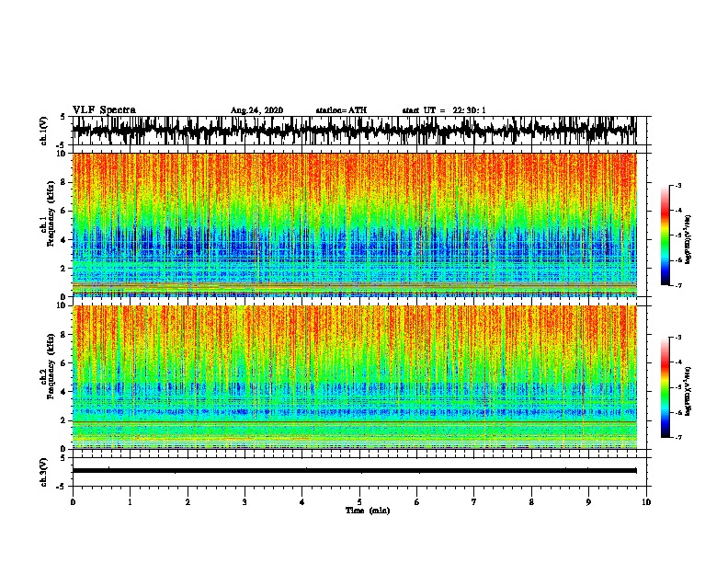Image resolution: width=728 pixels, height=563 pixels.
Task: Click the ch.2 Frequency (kHz) axis label
Action: coord(48,366)
